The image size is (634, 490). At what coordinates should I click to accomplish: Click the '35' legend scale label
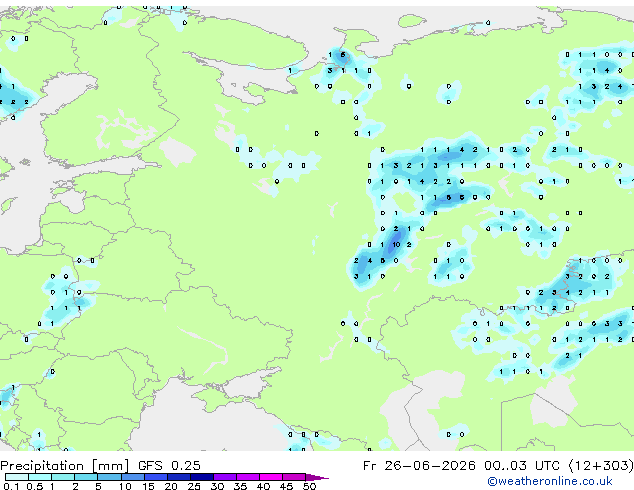coord(240,486)
